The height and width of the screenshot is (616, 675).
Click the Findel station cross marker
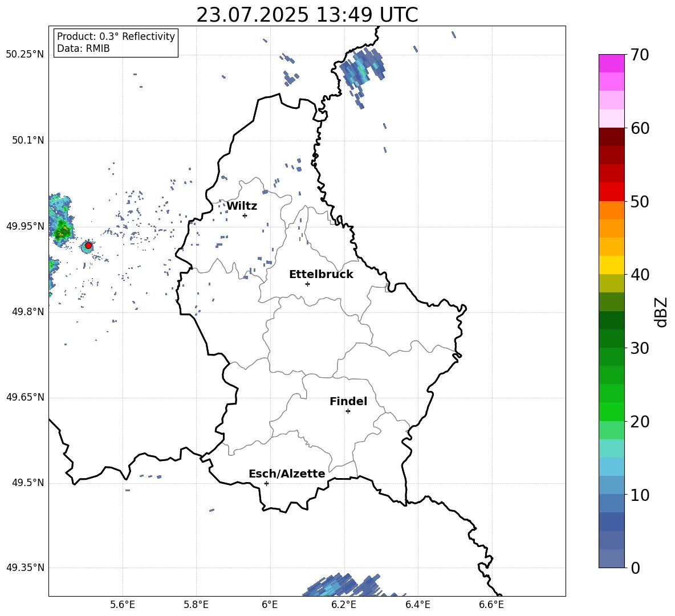tap(348, 411)
